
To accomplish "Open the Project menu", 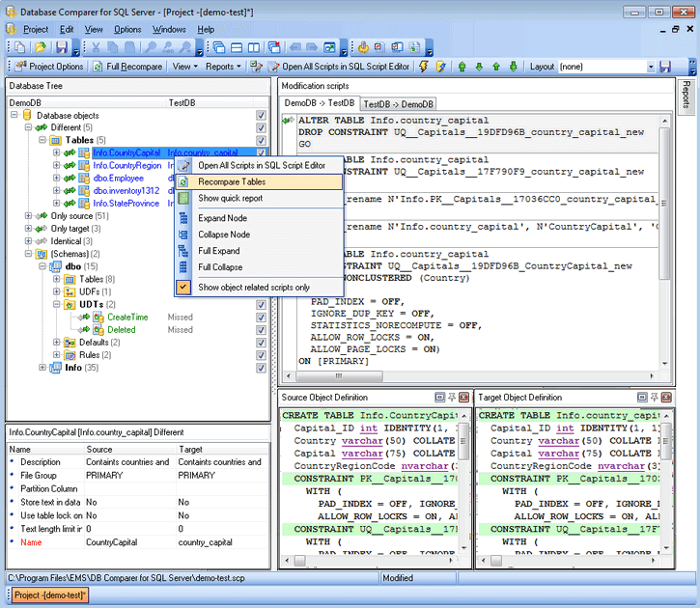I will point(36,30).
